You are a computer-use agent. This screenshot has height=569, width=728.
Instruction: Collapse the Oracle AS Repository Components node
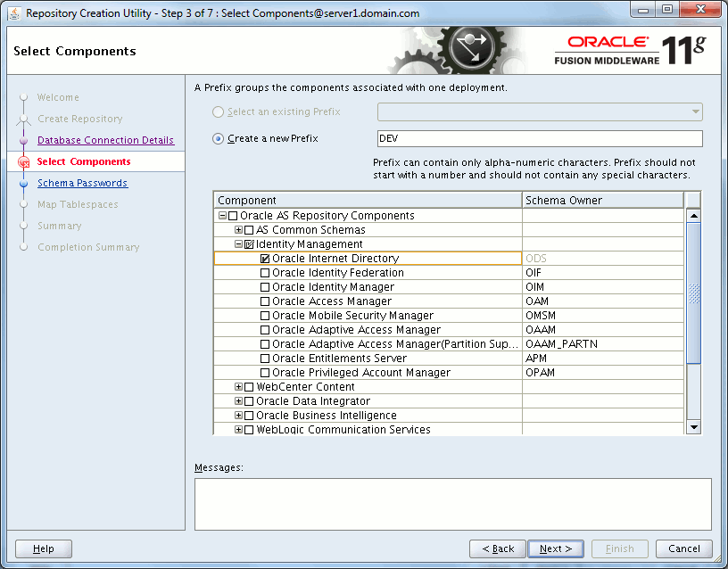coord(222,216)
